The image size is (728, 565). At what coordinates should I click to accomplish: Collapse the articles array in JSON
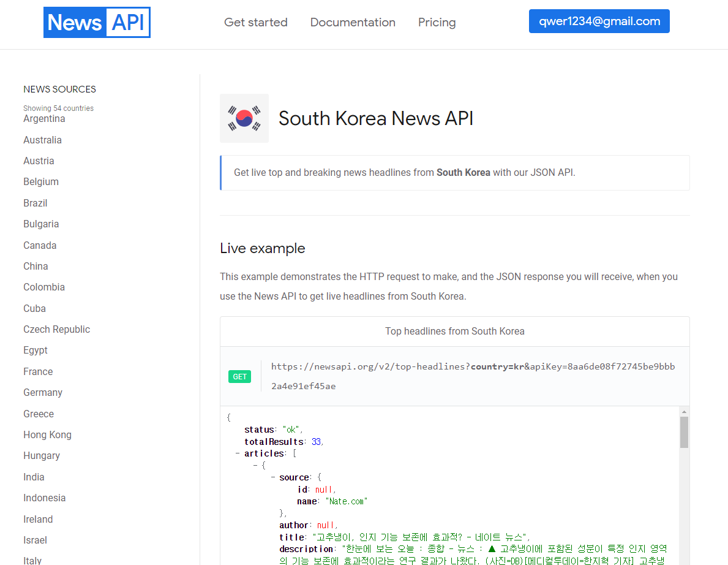click(237, 453)
